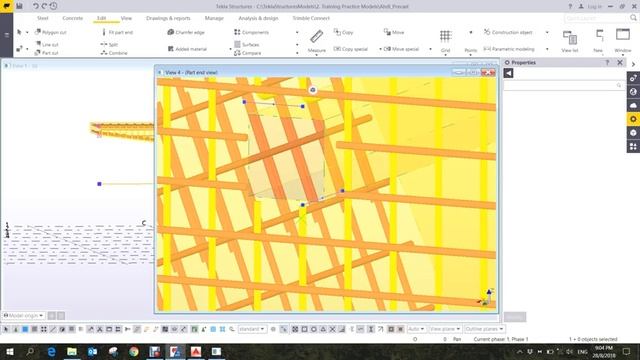The height and width of the screenshot is (360, 640).
Task: Open the View list
Action: click(569, 41)
